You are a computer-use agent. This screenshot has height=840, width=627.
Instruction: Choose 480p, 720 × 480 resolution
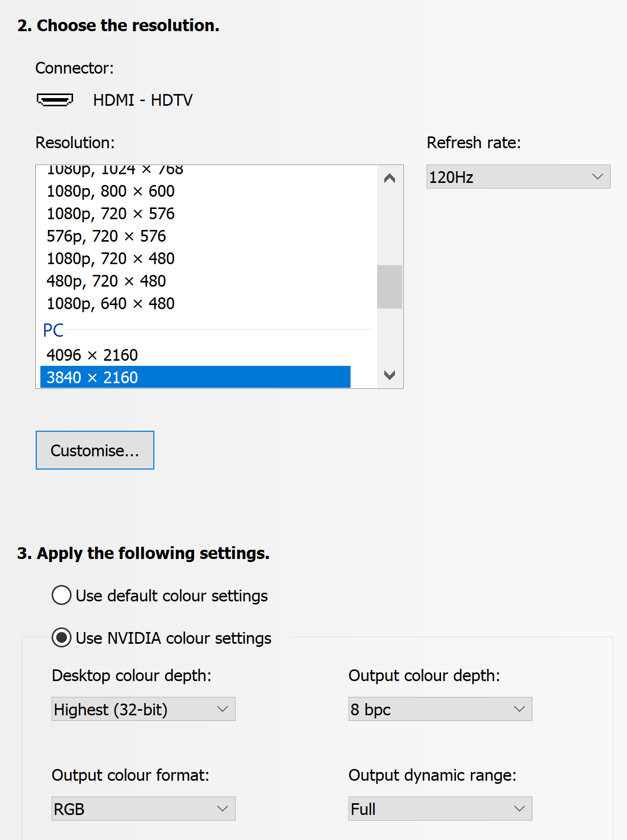point(106,281)
